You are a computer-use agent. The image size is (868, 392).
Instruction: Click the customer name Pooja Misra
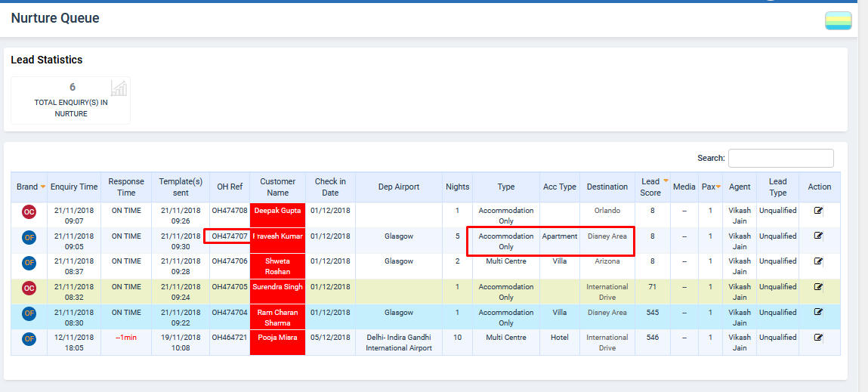click(x=277, y=338)
